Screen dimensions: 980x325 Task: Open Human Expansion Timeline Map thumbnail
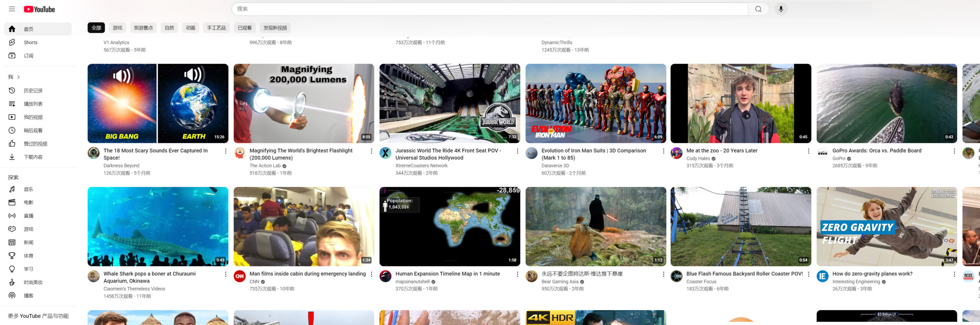pyautogui.click(x=450, y=227)
